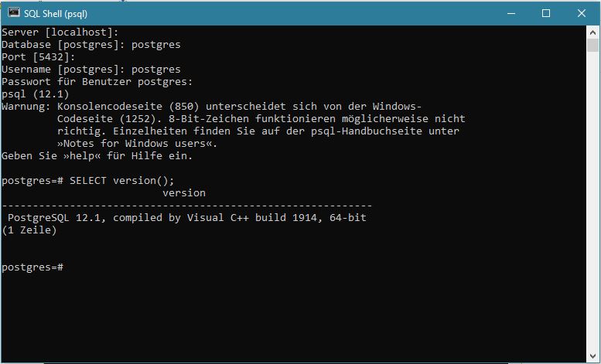
Task: Click the empty postgres=# prompt at bottom
Action: click(32, 267)
